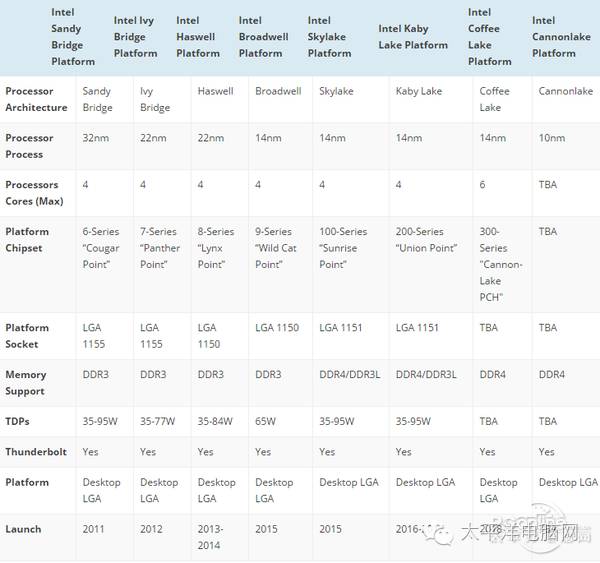
Task: Click the LGA 1151 socket cell for Kaby Lake
Action: click(x=417, y=328)
